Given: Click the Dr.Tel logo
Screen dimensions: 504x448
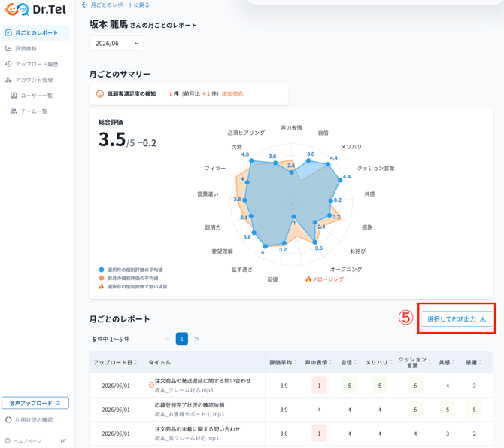Looking at the screenshot, I should pos(35,9).
